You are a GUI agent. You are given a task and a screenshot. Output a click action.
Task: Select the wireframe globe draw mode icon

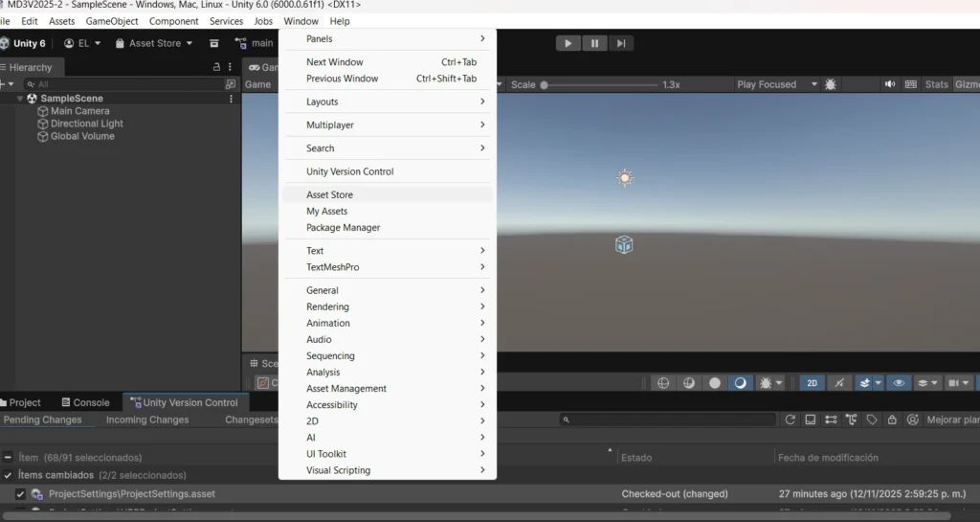(x=663, y=382)
